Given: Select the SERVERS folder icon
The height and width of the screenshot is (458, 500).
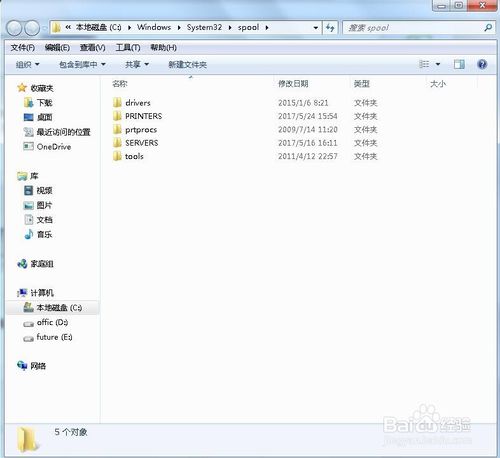Looking at the screenshot, I should pos(117,143).
